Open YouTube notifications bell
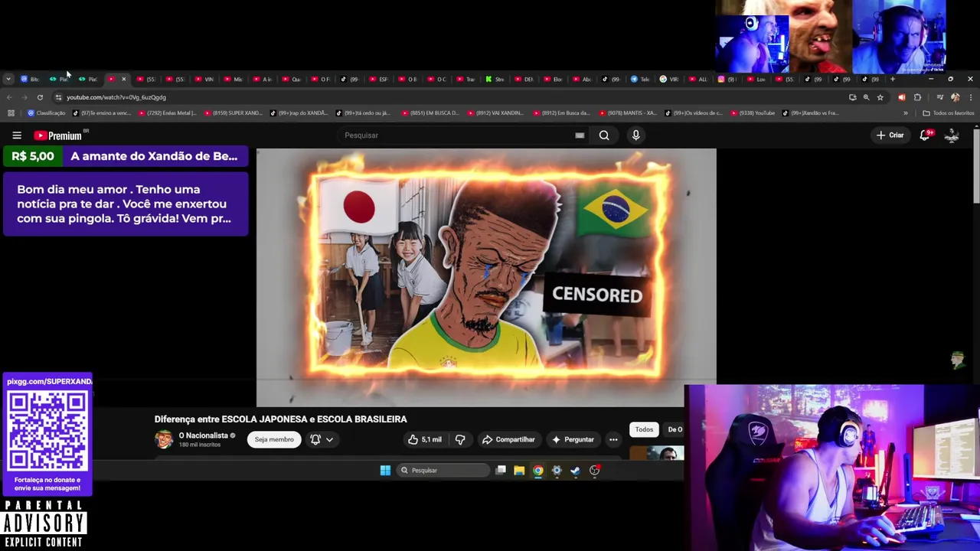 [x=925, y=135]
